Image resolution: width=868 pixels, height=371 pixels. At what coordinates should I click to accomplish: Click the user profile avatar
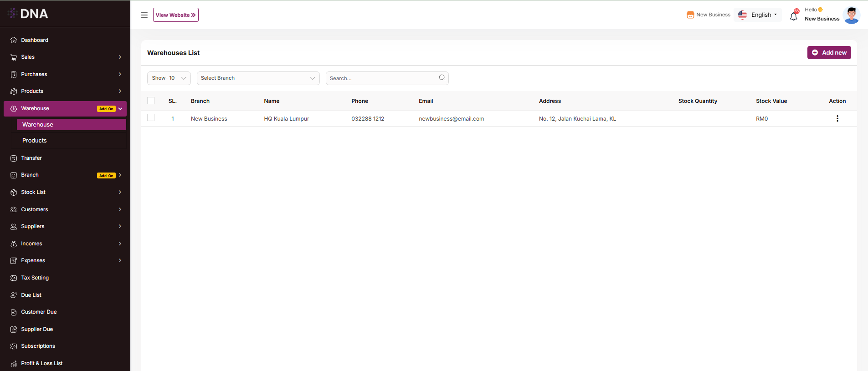[x=851, y=15]
